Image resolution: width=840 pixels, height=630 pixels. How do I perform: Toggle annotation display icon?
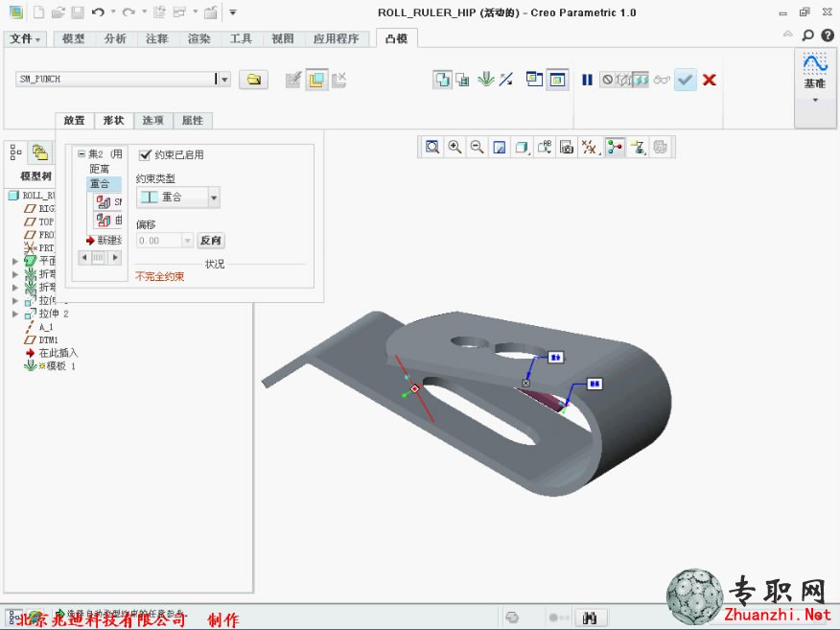(x=638, y=147)
